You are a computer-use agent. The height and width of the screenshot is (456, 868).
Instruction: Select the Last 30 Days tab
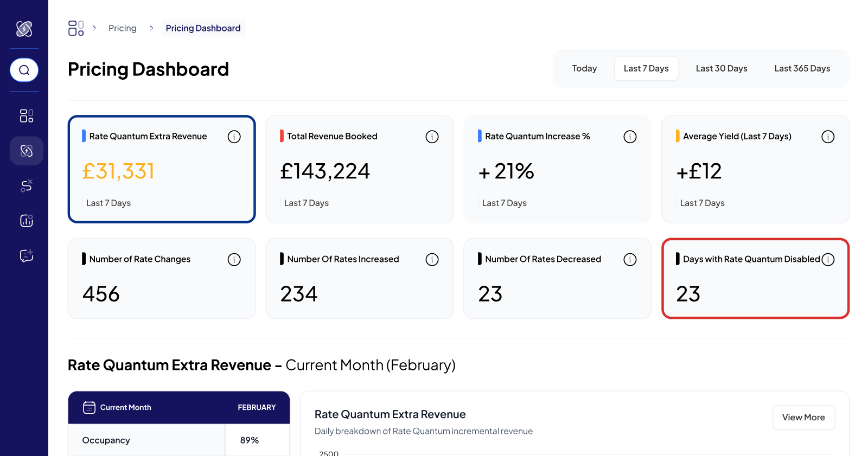(721, 68)
